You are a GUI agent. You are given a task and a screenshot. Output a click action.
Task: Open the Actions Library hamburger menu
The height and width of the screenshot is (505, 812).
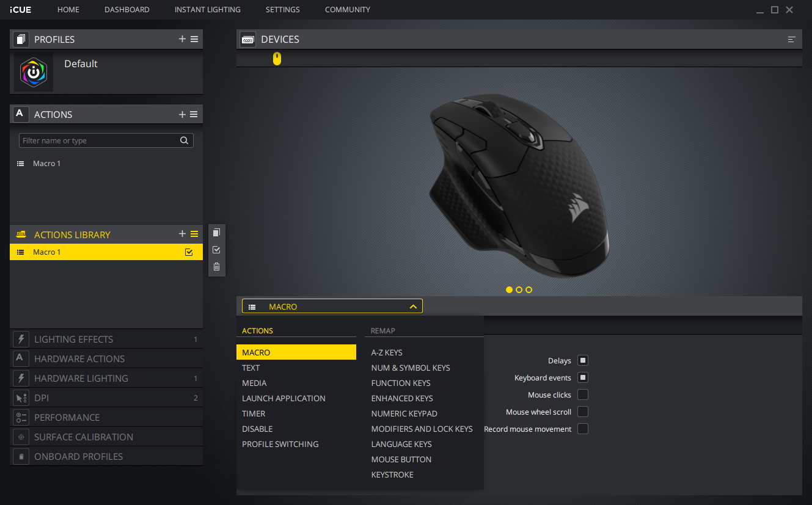(194, 234)
